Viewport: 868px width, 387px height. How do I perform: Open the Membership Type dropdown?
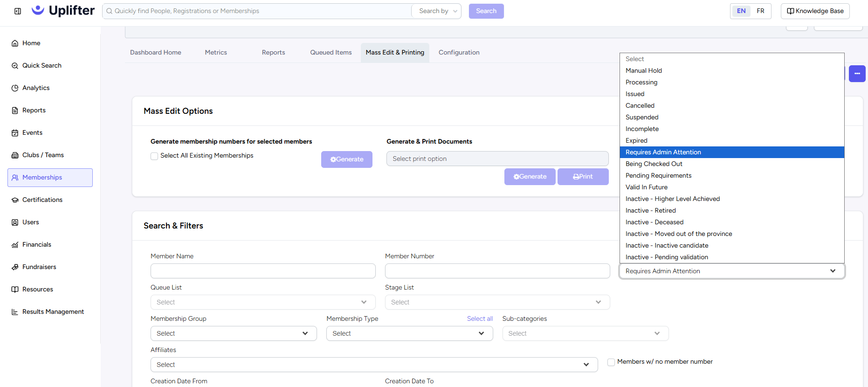coord(410,333)
